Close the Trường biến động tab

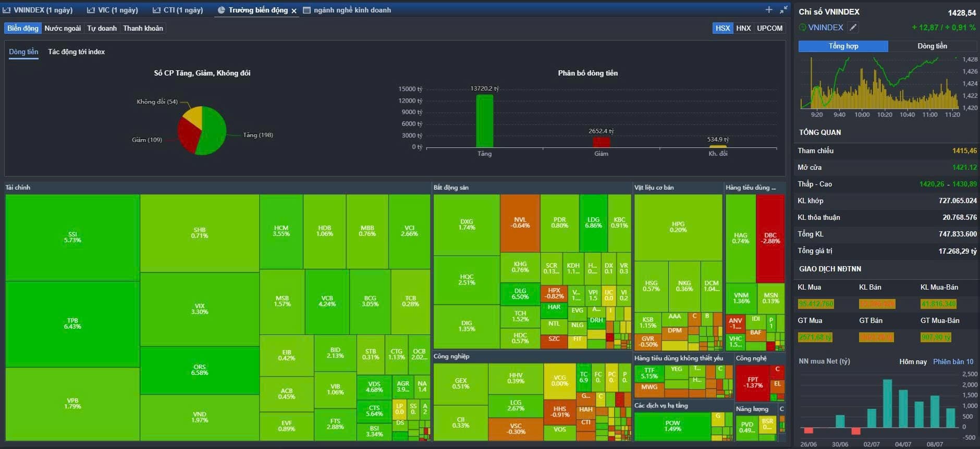coord(294,10)
